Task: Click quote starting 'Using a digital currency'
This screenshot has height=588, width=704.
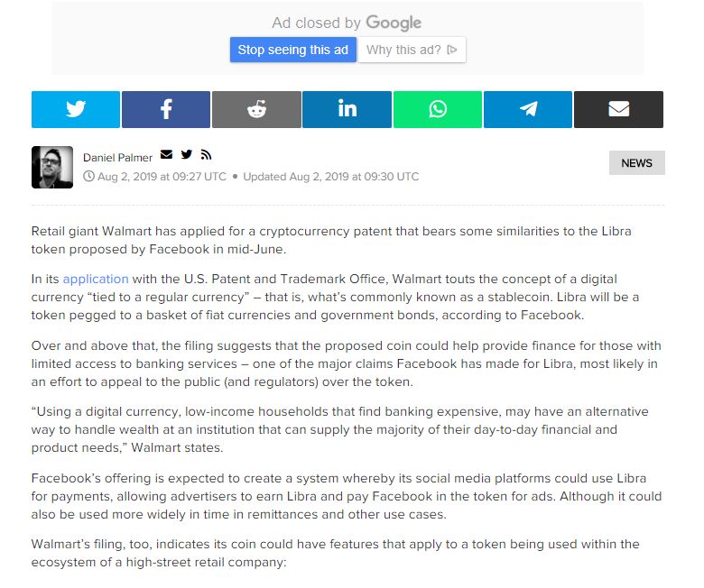Action: tap(340, 429)
